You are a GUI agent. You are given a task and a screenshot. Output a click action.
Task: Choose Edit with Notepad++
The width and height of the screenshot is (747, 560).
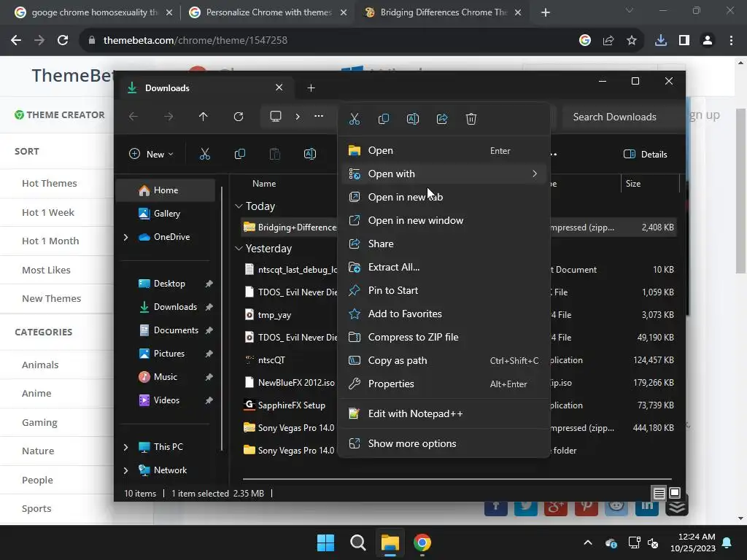coord(444,414)
